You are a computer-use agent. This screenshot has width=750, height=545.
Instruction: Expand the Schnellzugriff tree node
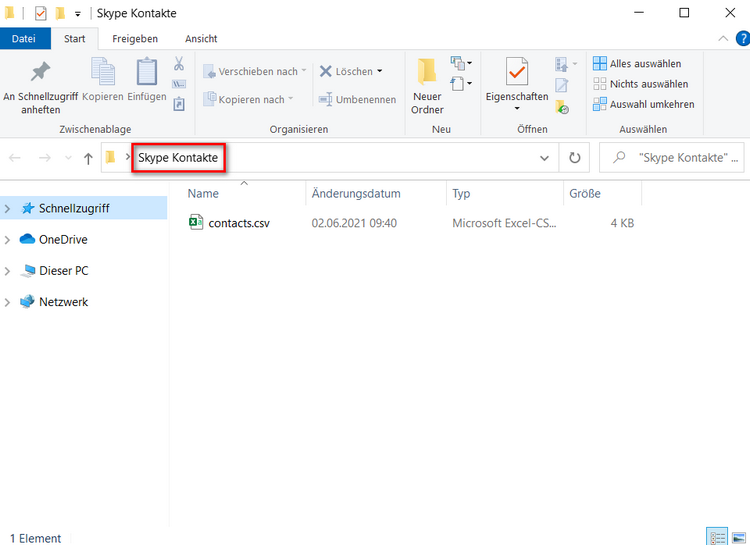coord(7,208)
